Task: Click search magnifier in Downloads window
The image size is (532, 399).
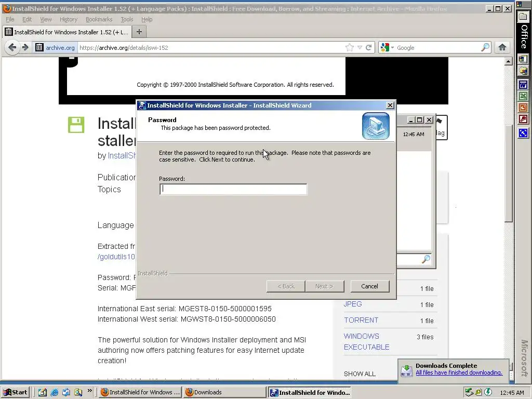Action: point(426,260)
